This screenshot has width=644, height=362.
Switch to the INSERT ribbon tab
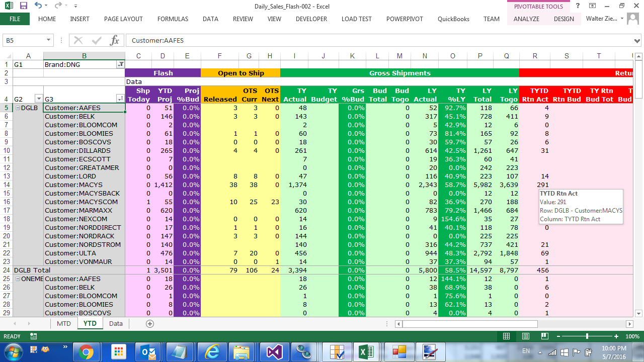coord(79,19)
